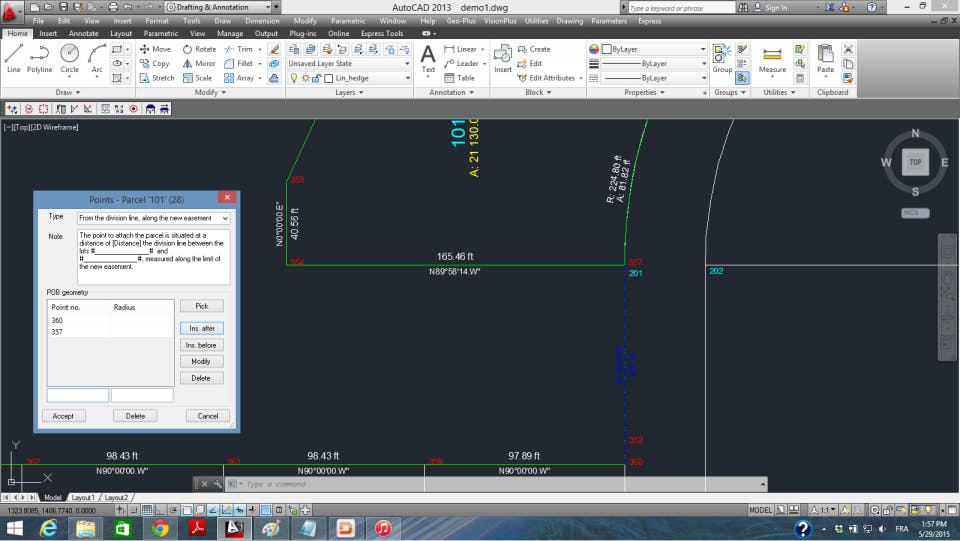Toggle MODEL space button in status bar
This screenshot has width=960, height=541.
pos(760,510)
